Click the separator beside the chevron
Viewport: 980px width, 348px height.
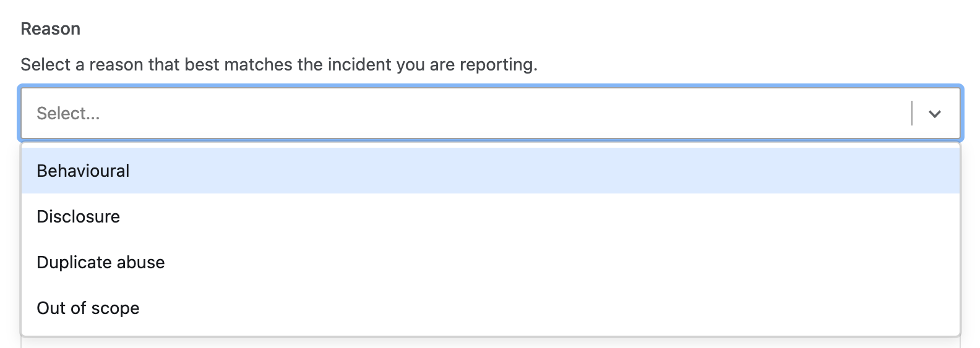click(x=912, y=113)
